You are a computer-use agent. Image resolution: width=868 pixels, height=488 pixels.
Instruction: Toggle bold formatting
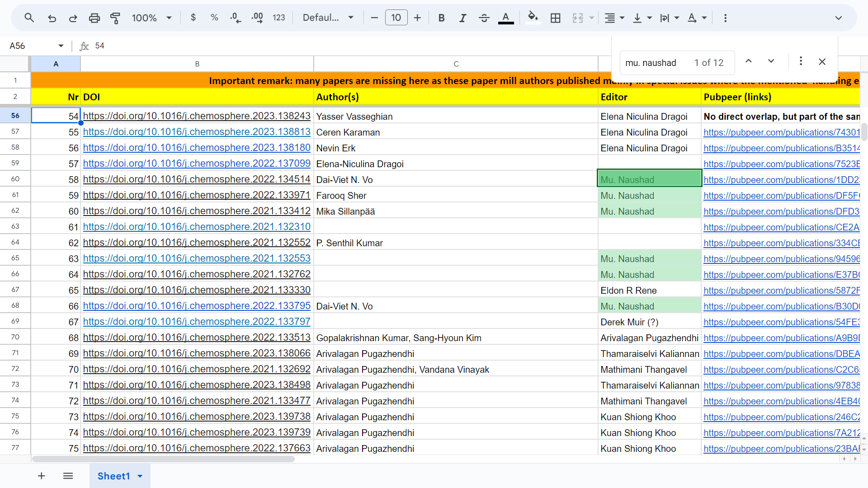pos(441,18)
